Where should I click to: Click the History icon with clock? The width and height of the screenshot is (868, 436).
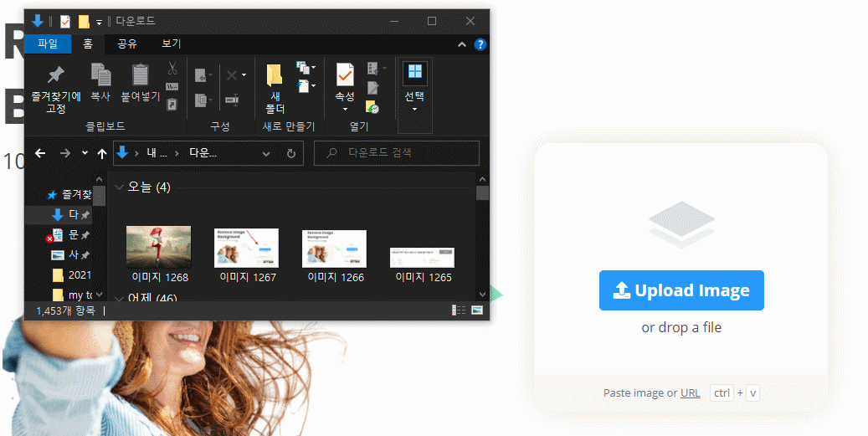372,107
